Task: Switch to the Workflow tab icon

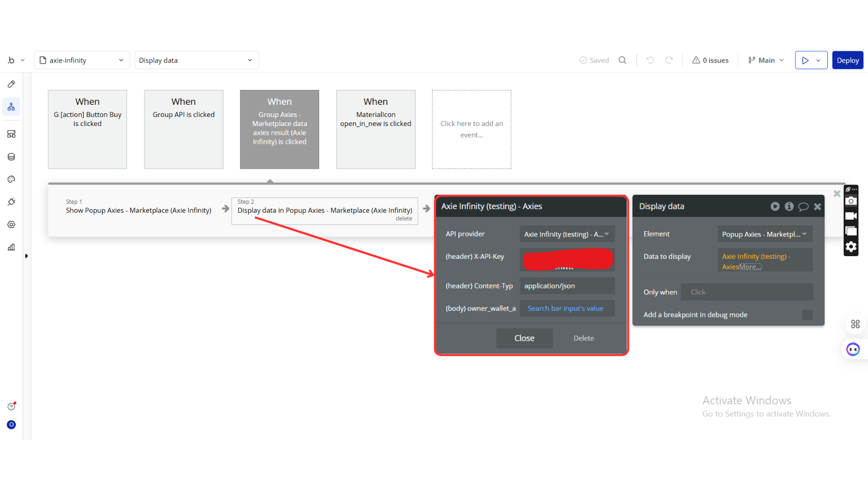Action: coord(11,107)
